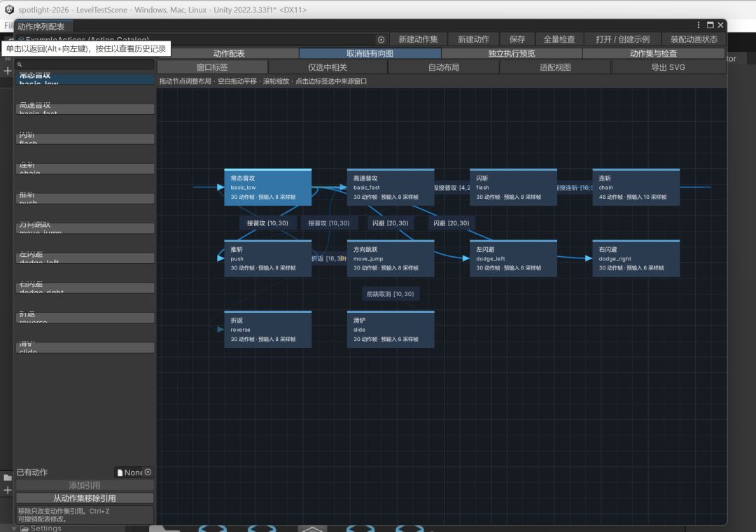Run the 全量检查 full check
Screen dimensions: 756x532
click(x=559, y=40)
